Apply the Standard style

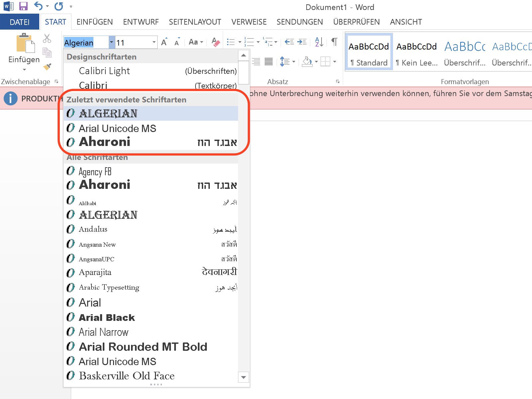tap(369, 52)
